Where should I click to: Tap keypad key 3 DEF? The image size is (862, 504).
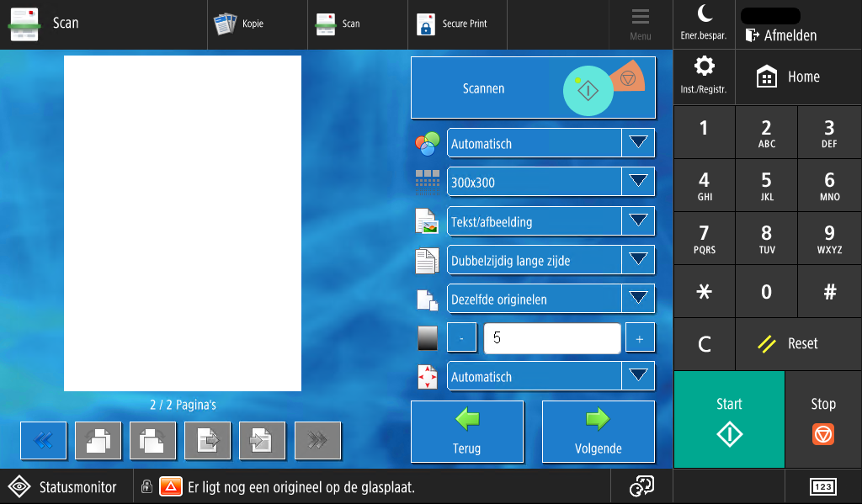point(829,132)
